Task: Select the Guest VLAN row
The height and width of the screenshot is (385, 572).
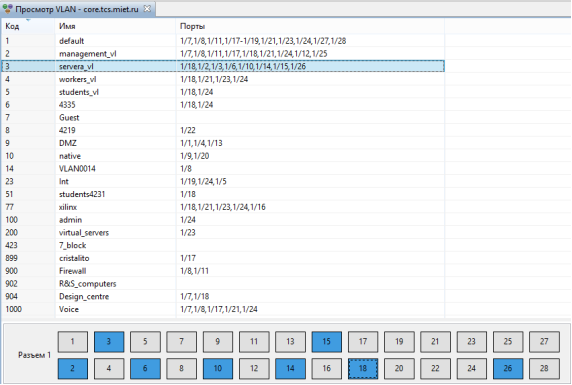Action: coord(223,118)
